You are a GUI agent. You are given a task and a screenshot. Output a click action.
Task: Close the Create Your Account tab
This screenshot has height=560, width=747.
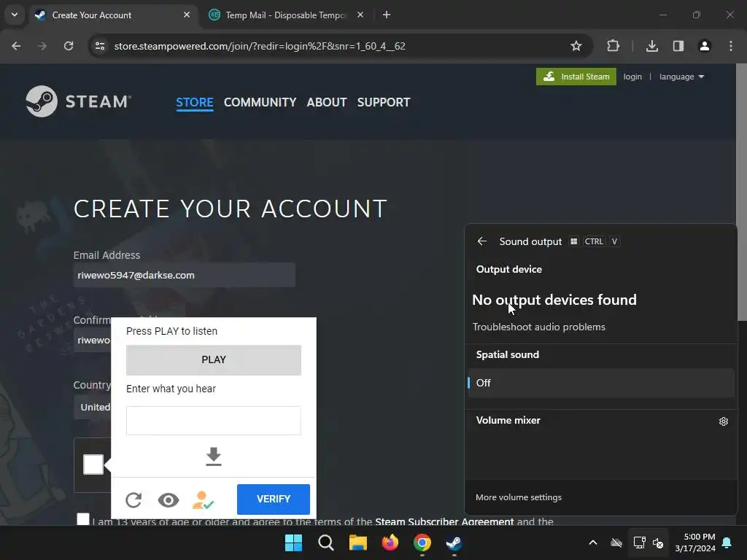coord(187,15)
